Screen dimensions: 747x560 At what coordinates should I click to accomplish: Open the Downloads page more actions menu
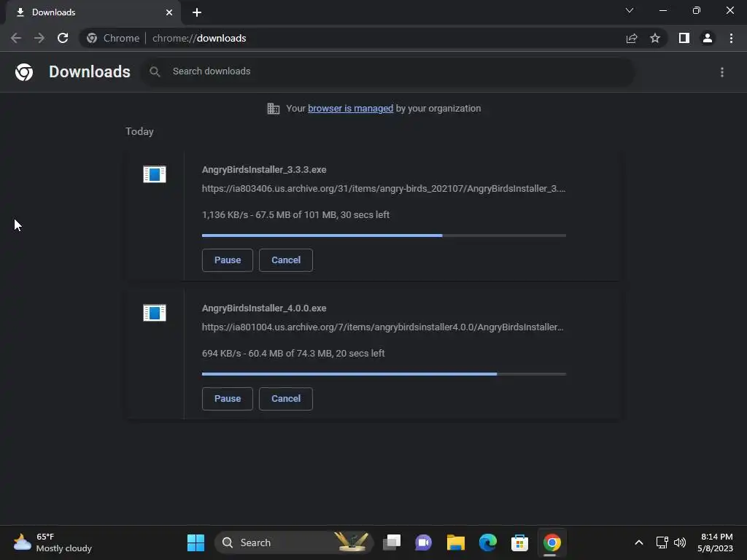click(722, 72)
